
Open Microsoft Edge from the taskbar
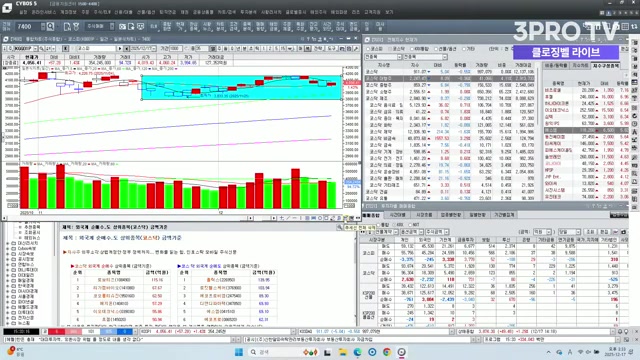[358, 352]
